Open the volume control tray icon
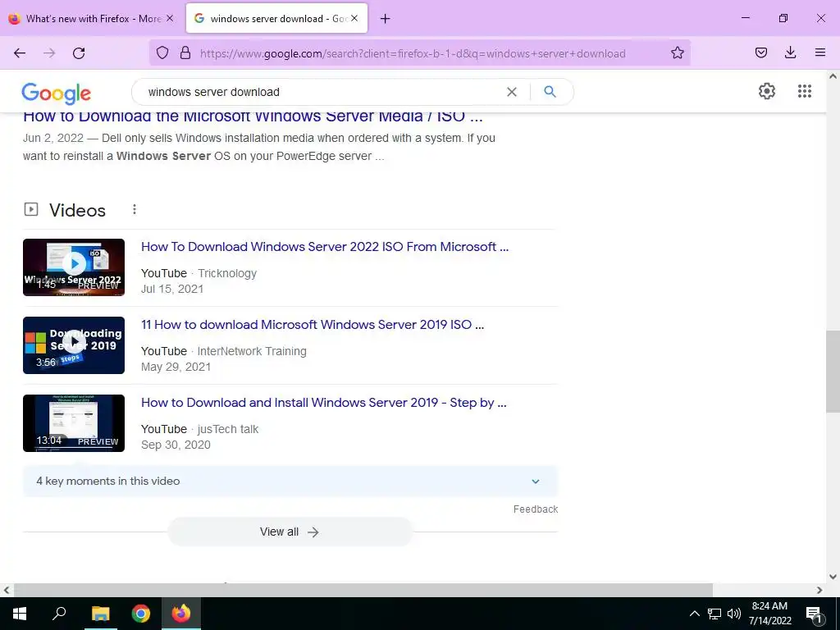The width and height of the screenshot is (840, 630). 734,614
